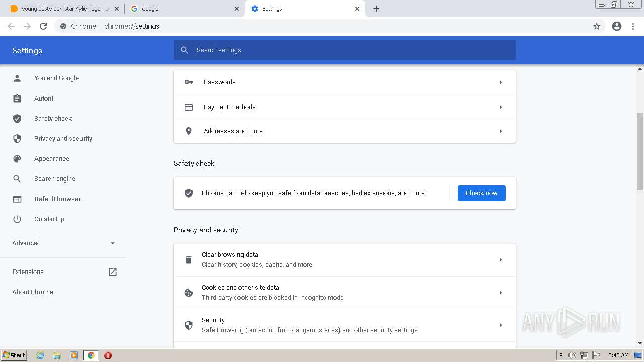Launch Internet Explorer from taskbar

coord(40,355)
